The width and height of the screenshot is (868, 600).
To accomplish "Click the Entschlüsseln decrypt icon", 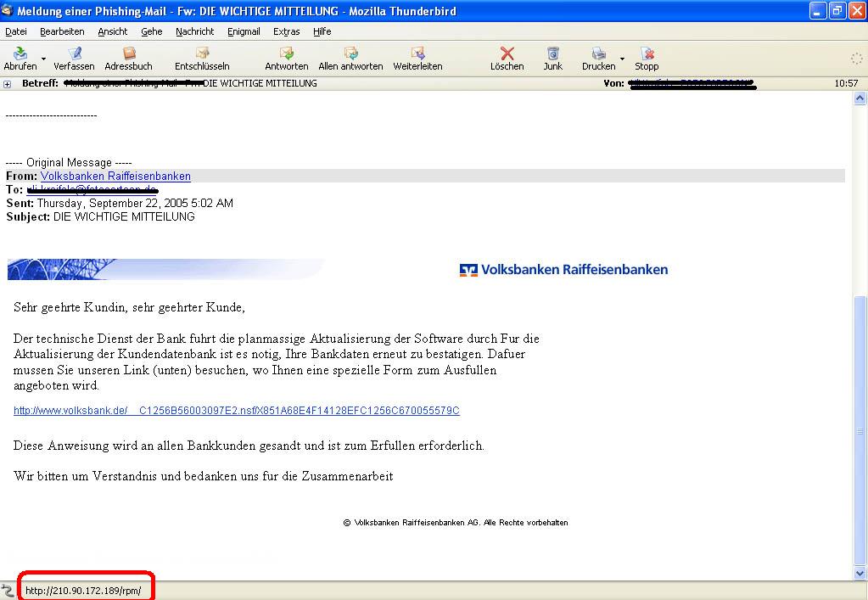I will pyautogui.click(x=202, y=53).
